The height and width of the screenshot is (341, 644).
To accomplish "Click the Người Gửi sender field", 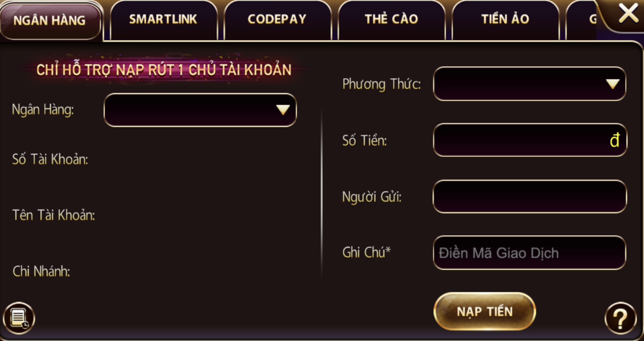I will point(529,197).
